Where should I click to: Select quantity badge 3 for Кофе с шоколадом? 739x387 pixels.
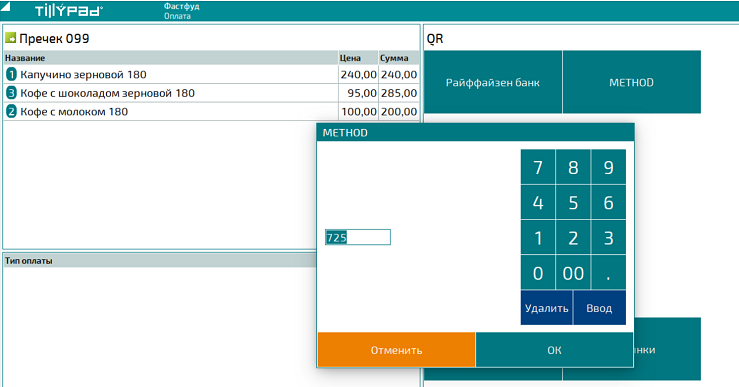coord(11,93)
